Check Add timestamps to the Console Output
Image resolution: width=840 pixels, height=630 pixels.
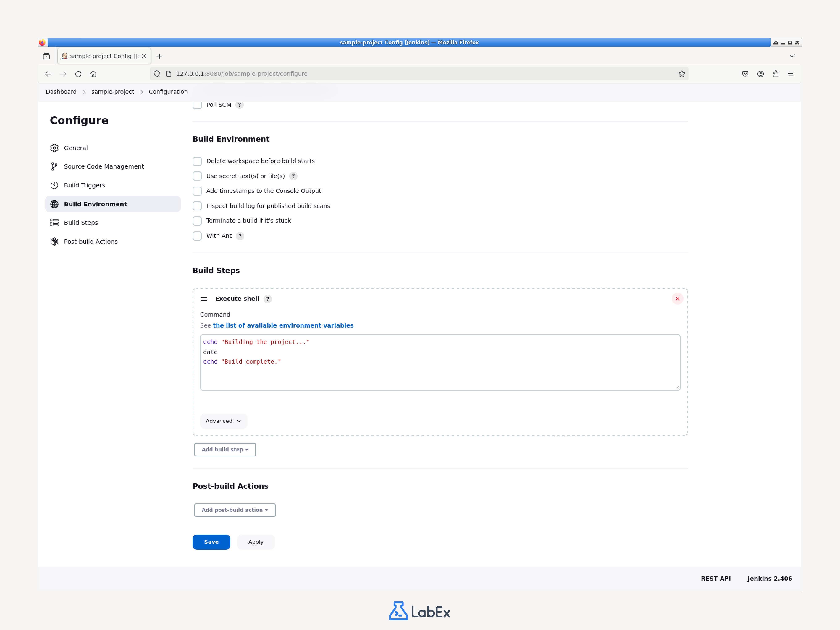coord(197,191)
